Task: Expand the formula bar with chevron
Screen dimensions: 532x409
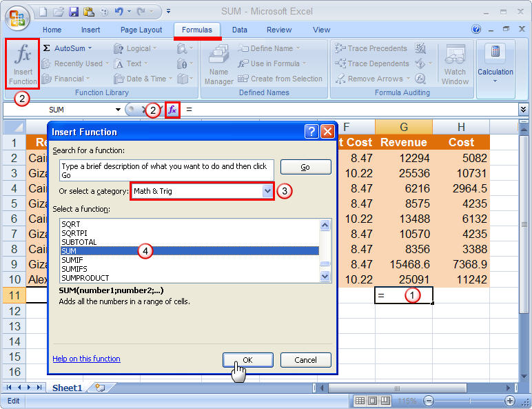Action: click(x=523, y=110)
